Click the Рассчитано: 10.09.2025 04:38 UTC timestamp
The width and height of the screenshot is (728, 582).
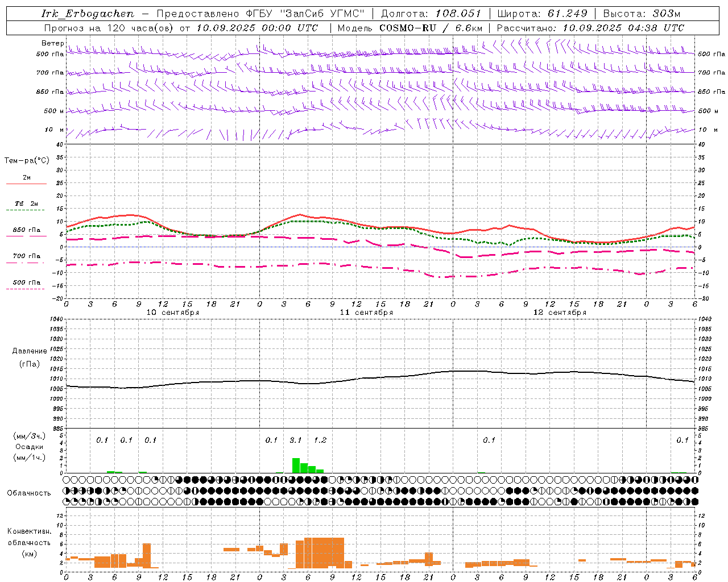click(590, 28)
